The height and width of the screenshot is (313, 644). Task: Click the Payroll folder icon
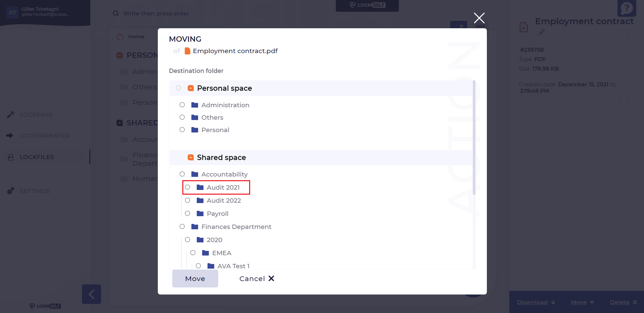tap(200, 213)
